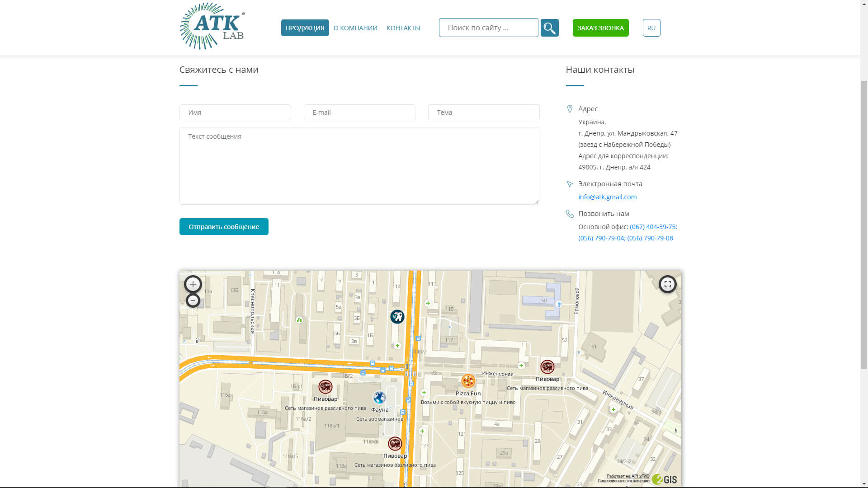This screenshot has height=488, width=868.
Task: Open the map in fullscreen mode
Action: coord(667,284)
